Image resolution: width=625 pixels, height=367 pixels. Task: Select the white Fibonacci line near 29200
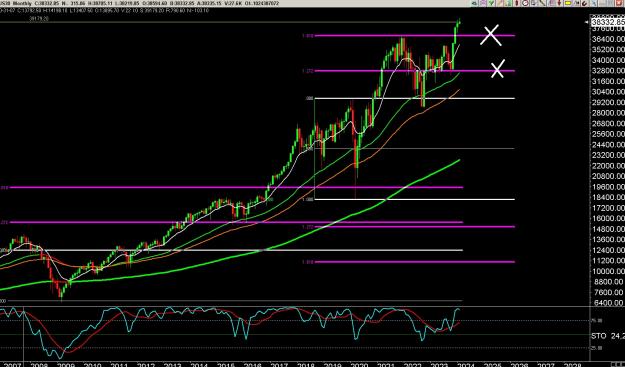(x=415, y=98)
